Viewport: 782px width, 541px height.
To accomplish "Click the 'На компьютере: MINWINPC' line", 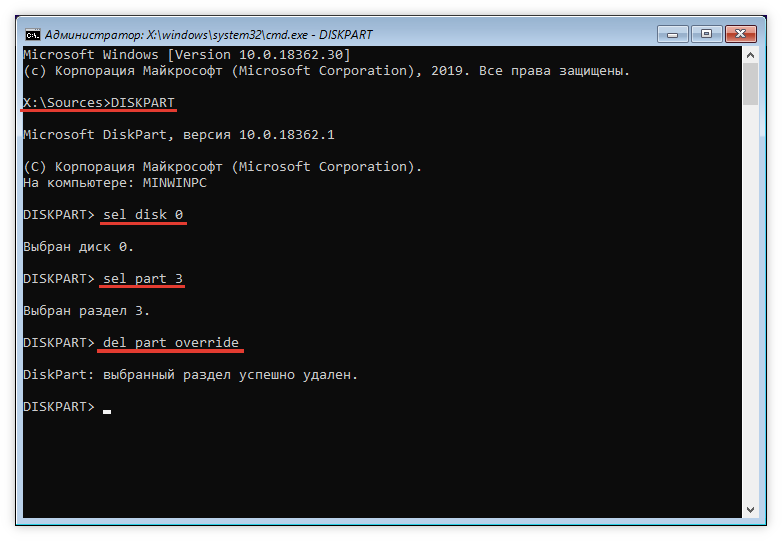I will click(x=115, y=183).
